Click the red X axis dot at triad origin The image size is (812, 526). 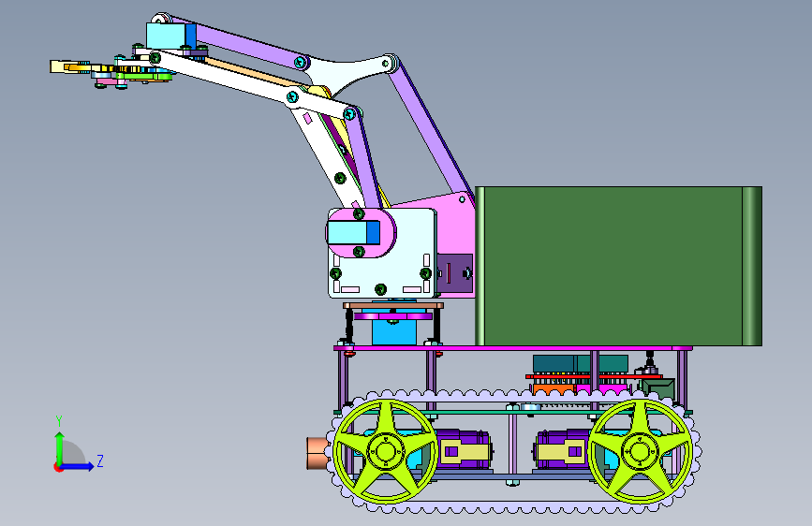tap(57, 467)
